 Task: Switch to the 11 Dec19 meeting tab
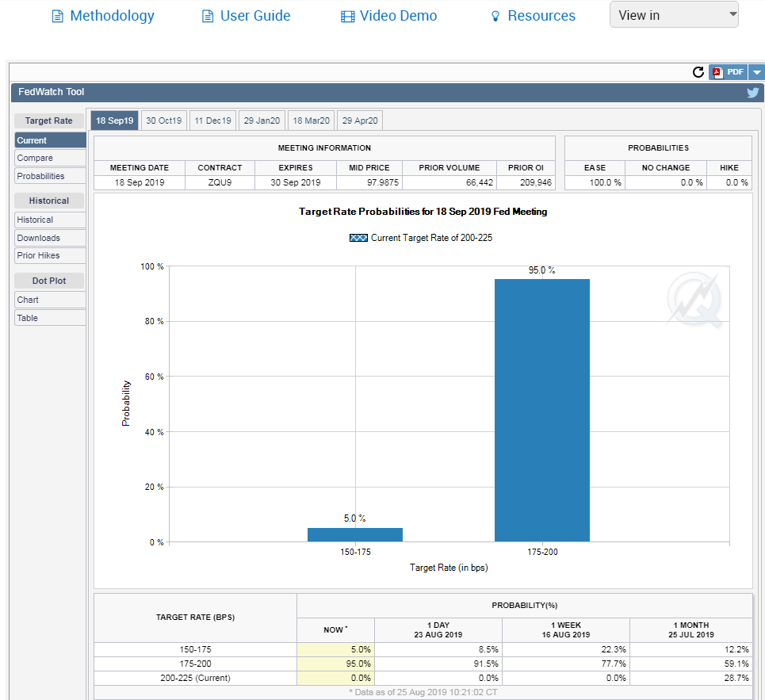[x=212, y=120]
